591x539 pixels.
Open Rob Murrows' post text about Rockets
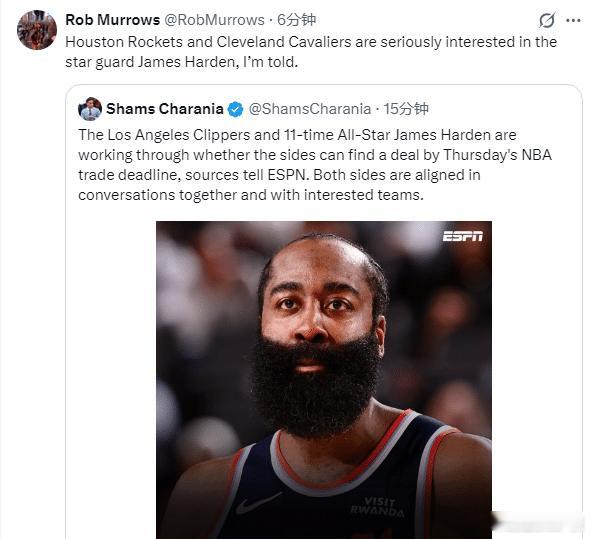point(311,52)
